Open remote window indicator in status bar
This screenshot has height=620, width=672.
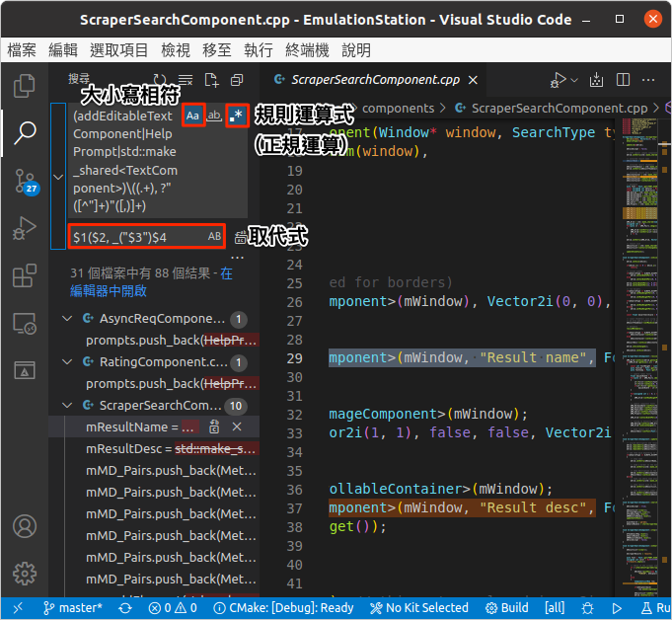click(x=18, y=608)
